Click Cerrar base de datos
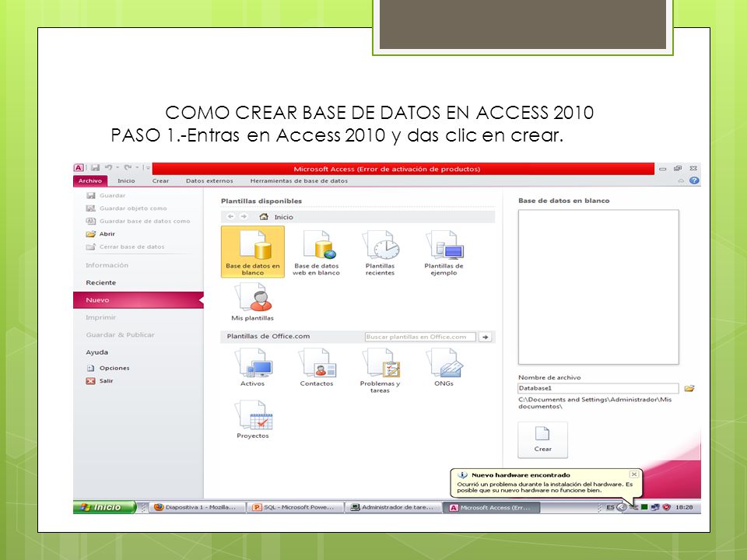The image size is (747, 560). pos(125,247)
